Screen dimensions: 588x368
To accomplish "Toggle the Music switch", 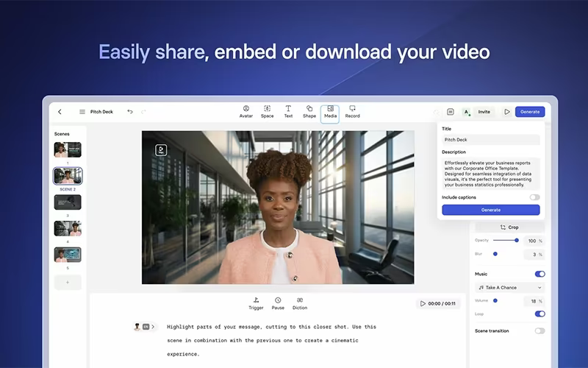I will pyautogui.click(x=540, y=274).
